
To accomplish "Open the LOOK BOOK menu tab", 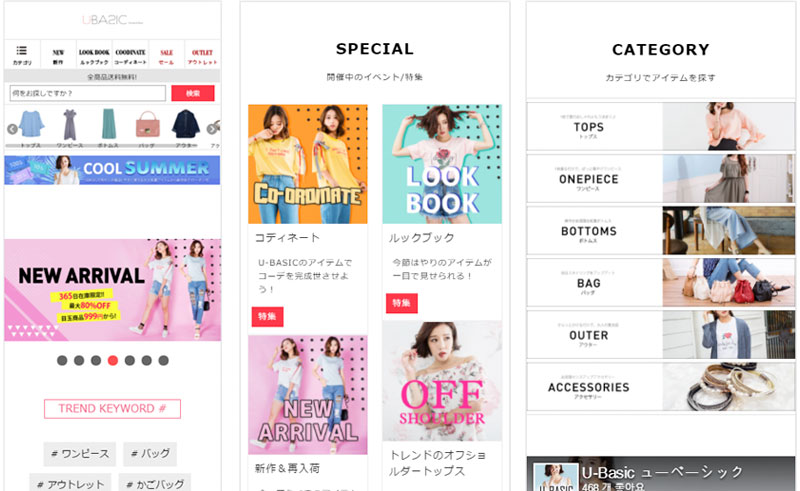I will pos(94,54).
